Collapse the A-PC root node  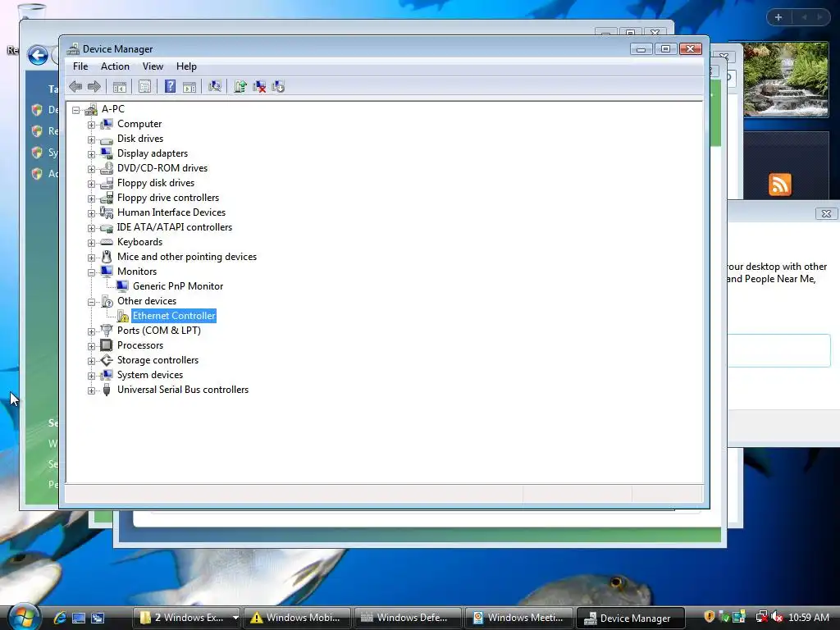point(76,110)
